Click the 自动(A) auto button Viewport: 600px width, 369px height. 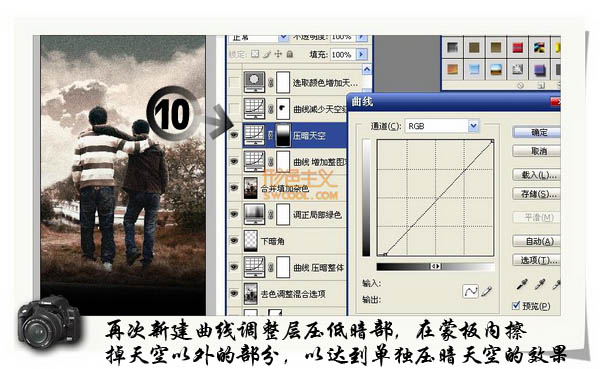[536, 241]
